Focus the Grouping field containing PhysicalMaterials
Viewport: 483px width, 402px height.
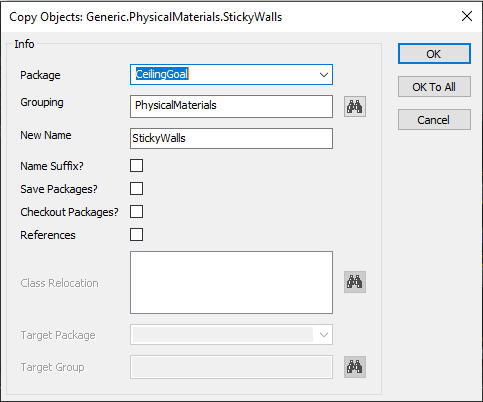(231, 106)
